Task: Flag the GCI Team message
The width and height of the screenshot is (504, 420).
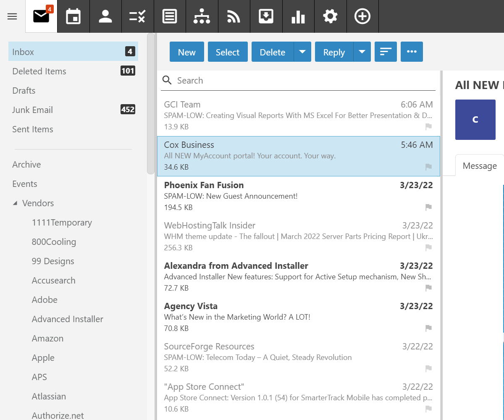Action: [x=428, y=126]
